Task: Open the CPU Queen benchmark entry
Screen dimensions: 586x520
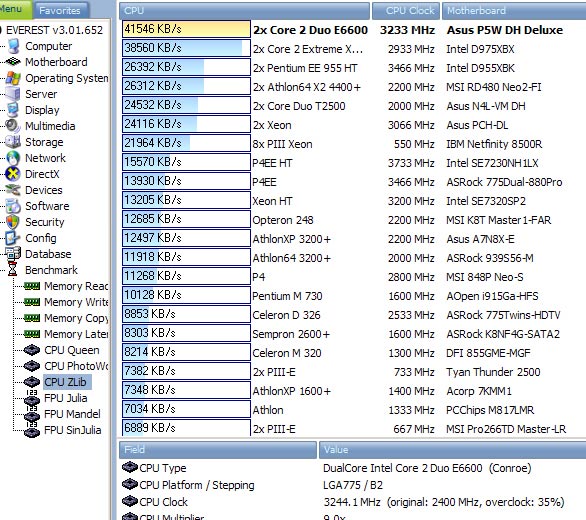Action: (x=72, y=350)
